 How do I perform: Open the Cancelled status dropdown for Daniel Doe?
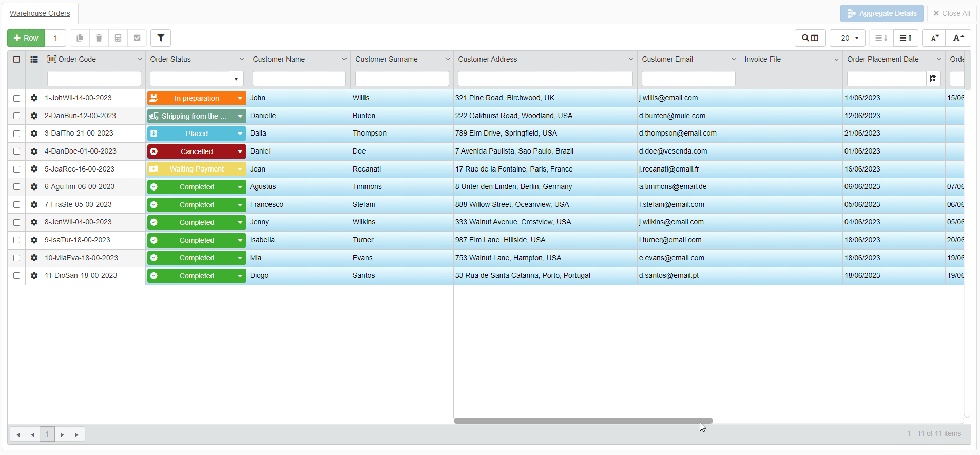pos(240,151)
